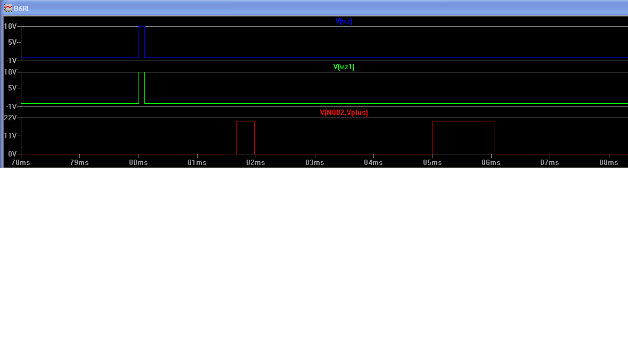Click the 83ms time axis label
Image resolution: width=628 pixels, height=364 pixels.
[315, 162]
